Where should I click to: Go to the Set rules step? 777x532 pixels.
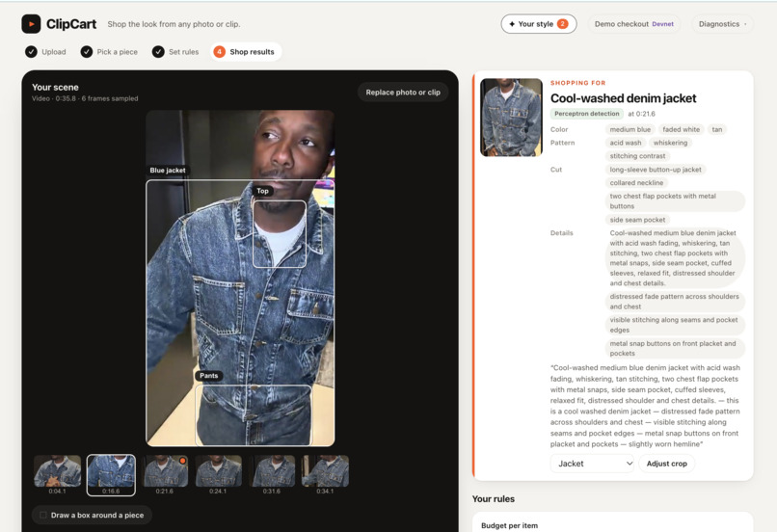pos(175,51)
